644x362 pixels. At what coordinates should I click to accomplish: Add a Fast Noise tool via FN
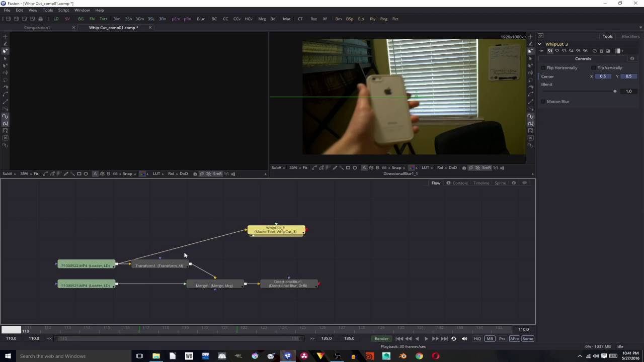92,19
